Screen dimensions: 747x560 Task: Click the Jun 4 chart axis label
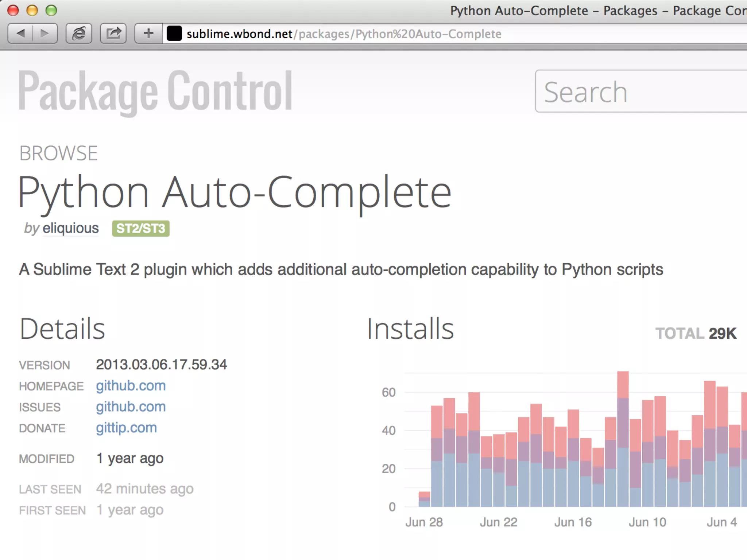[x=722, y=522]
